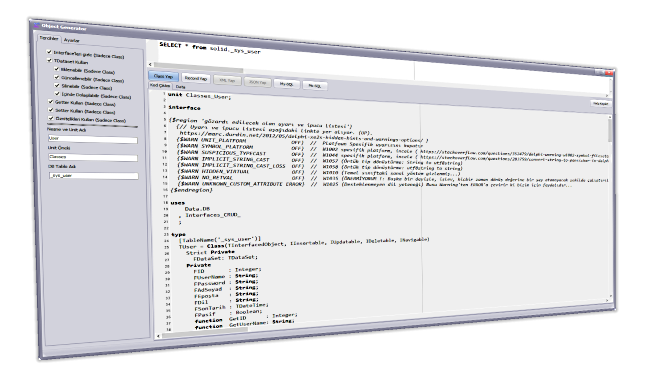The image size is (645, 380).
Task: Click the Ms-SQL button
Action: pyautogui.click(x=315, y=86)
